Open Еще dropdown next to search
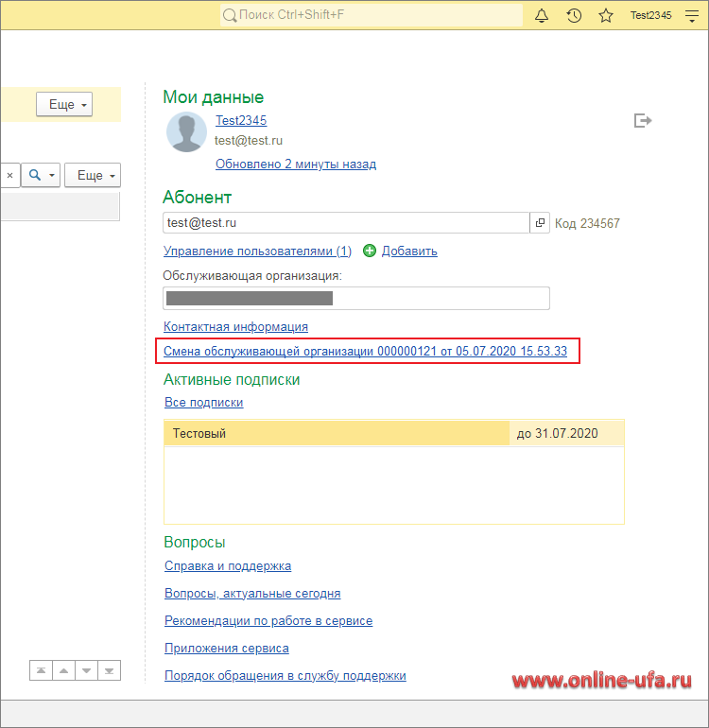The height and width of the screenshot is (728, 709). click(x=93, y=176)
